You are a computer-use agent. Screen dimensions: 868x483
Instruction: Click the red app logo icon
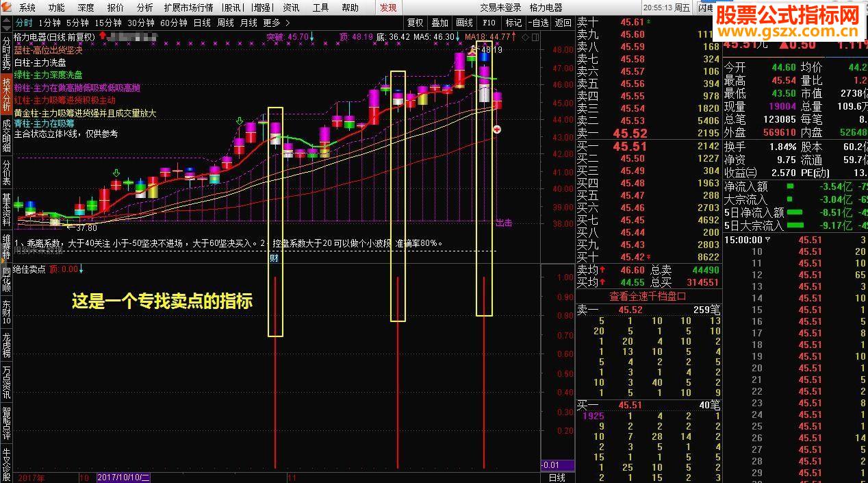click(x=7, y=8)
